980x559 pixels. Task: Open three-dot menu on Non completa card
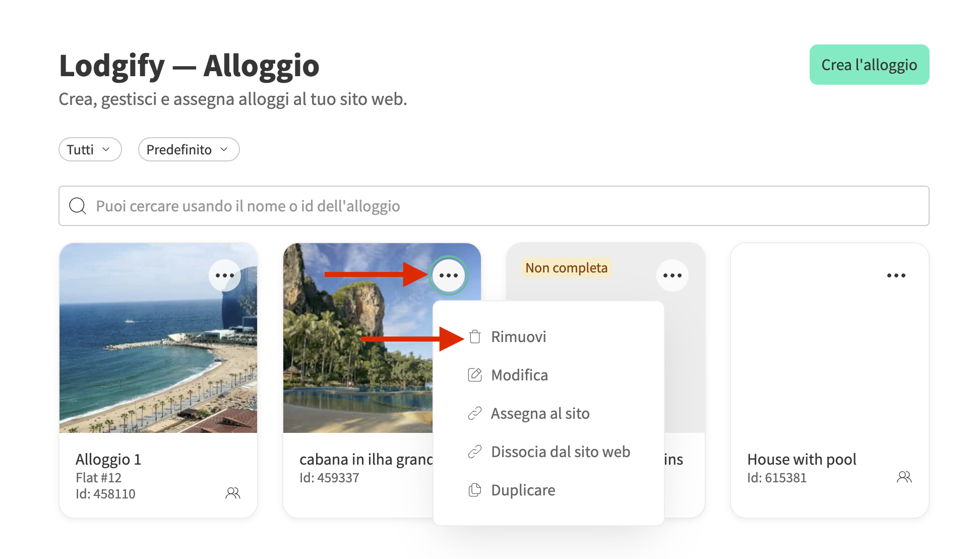pos(672,275)
